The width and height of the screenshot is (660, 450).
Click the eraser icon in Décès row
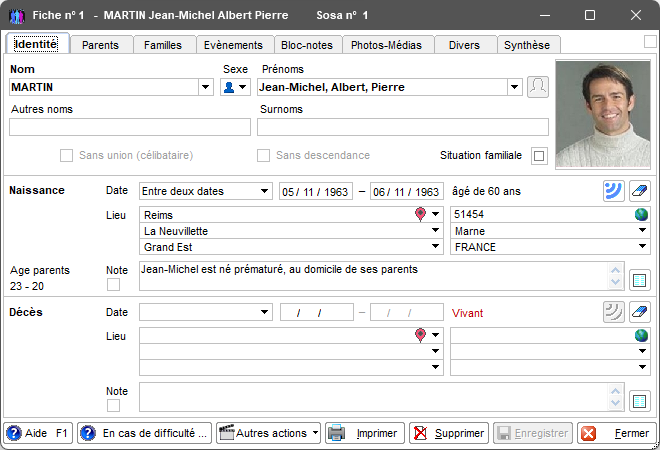pos(640,312)
